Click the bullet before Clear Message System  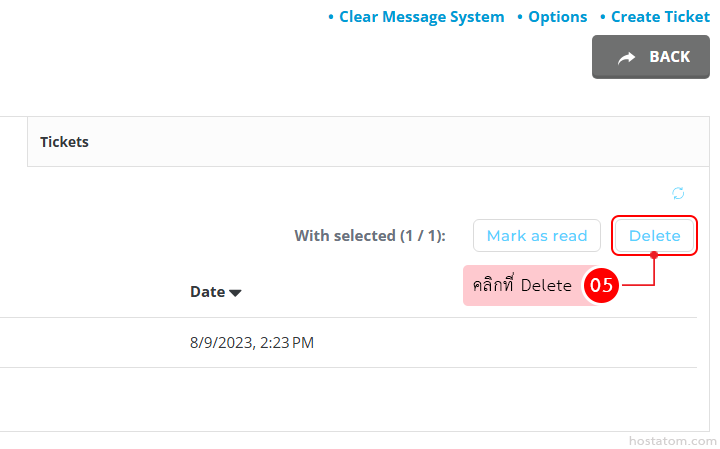331,17
